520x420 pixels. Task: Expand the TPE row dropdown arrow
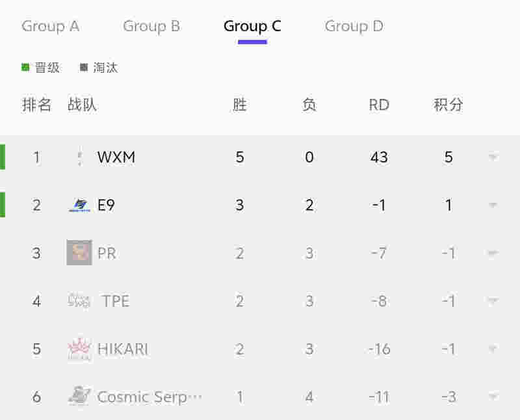493,301
